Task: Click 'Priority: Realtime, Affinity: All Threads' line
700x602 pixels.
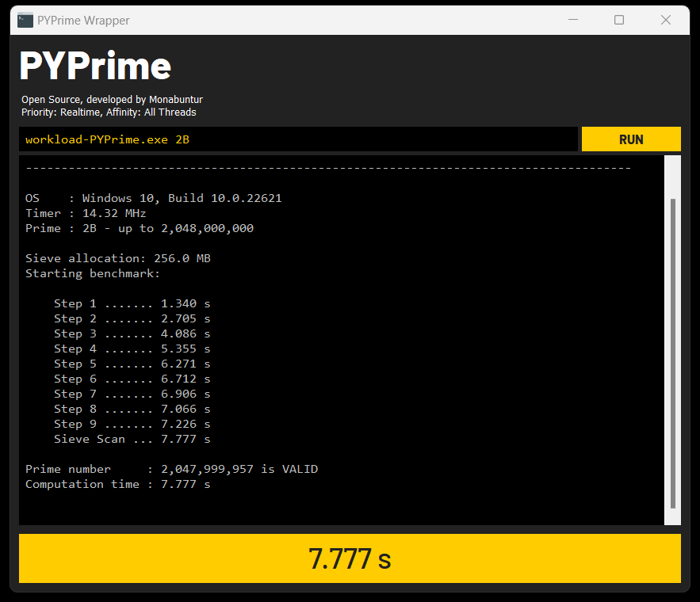Action: [109, 112]
